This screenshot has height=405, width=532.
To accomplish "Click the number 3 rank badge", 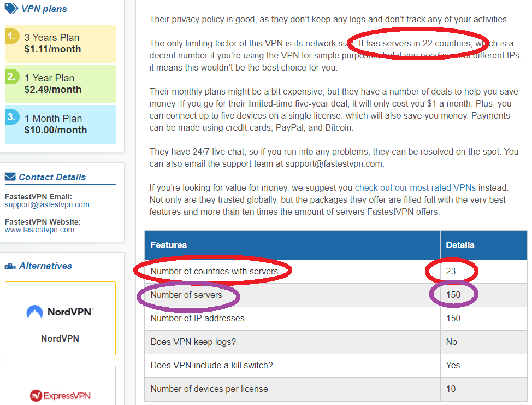I will tap(12, 117).
